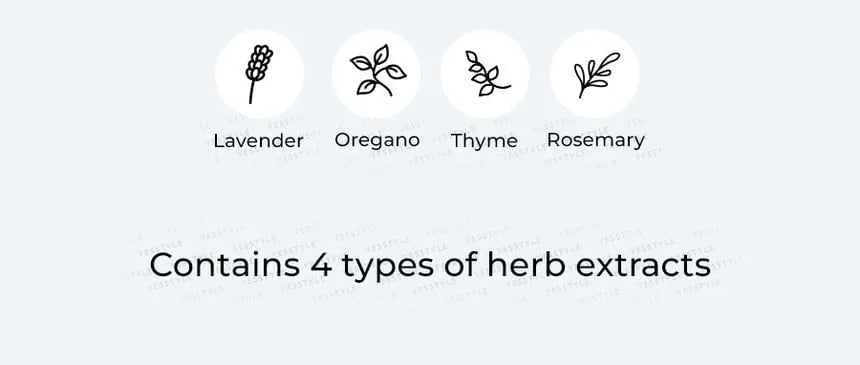Click the white circle behind the thyme icon
Screen dimensions: 860x365
pos(485,74)
